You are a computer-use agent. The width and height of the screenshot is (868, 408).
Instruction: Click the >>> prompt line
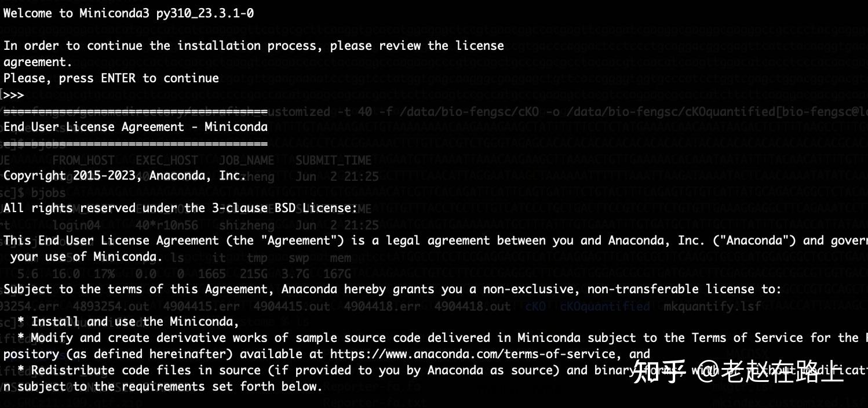tap(13, 94)
